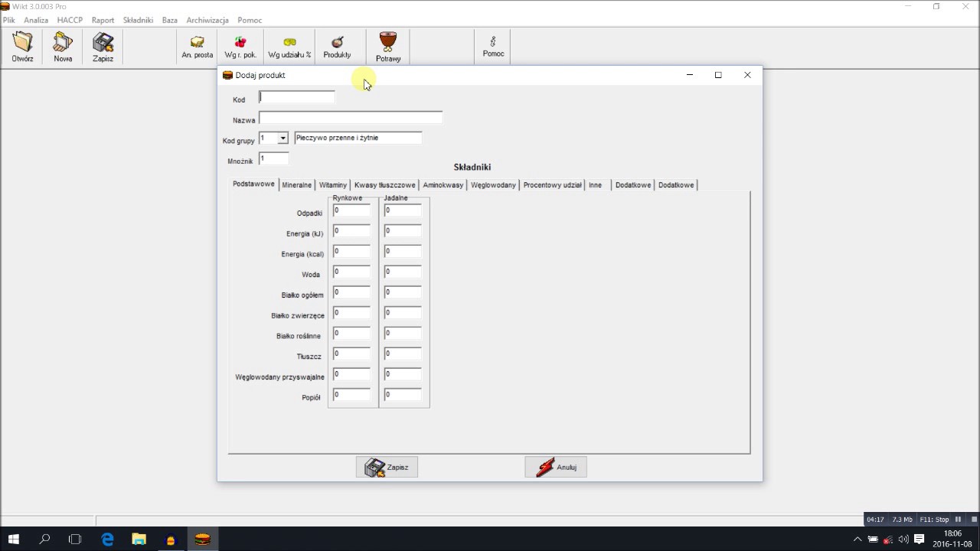
Task: Check the network status tray icon
Action: (888, 539)
